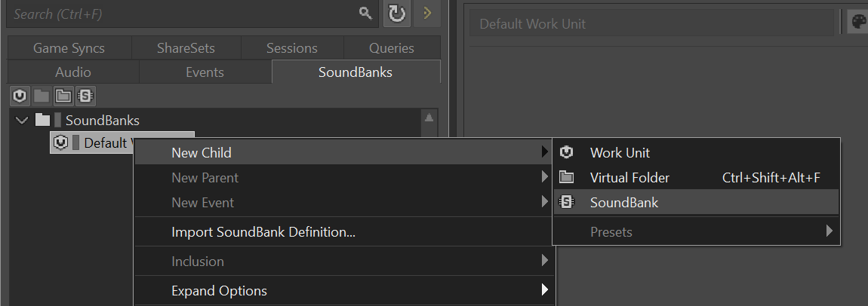The height and width of the screenshot is (306, 868).
Task: Open the color palette icon
Action: (858, 23)
